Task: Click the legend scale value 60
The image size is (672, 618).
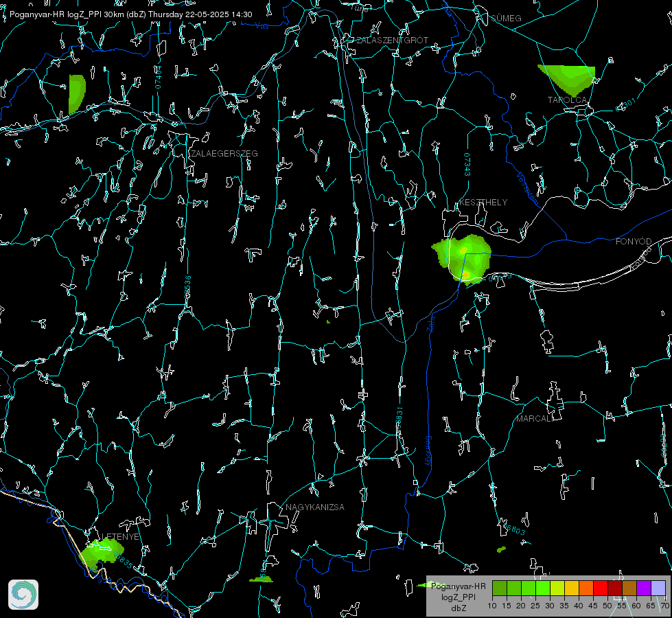Action: (x=636, y=606)
